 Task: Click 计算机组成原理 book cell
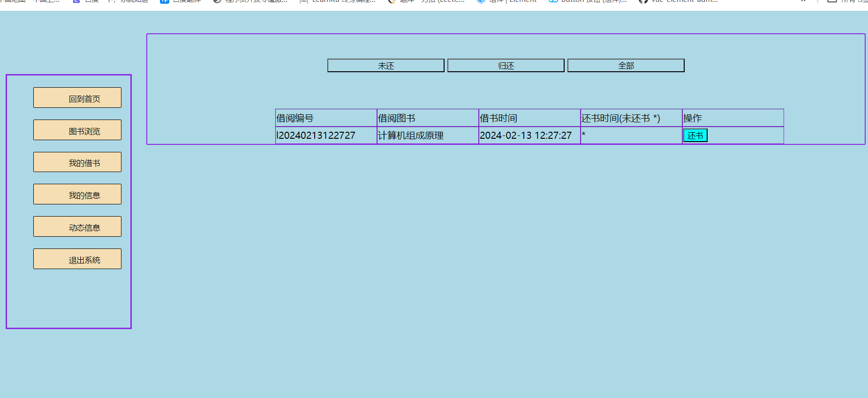(x=428, y=135)
